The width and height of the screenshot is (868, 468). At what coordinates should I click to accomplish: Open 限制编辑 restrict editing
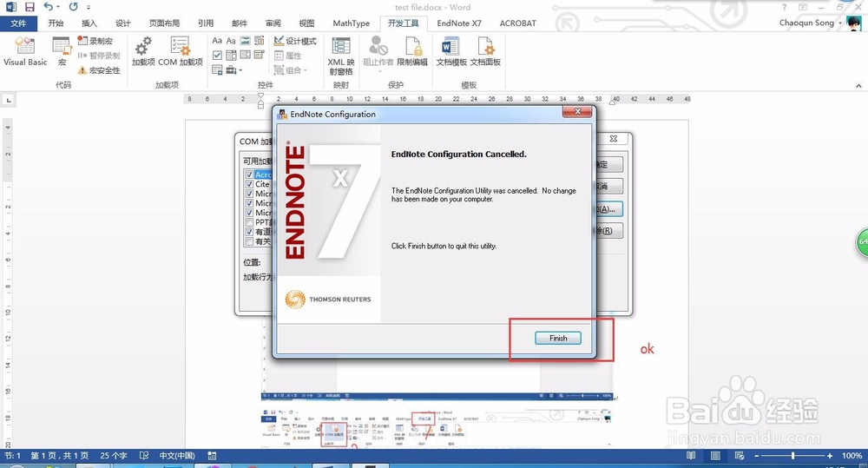pos(412,51)
